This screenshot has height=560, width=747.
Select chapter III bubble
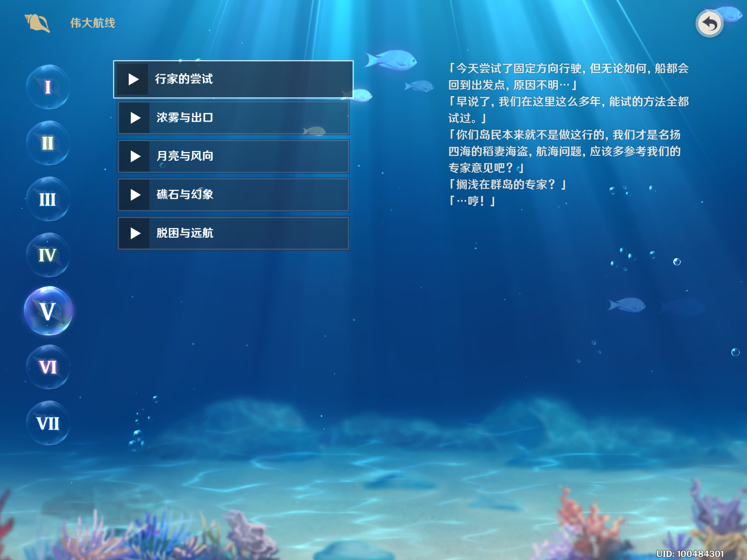[48, 199]
